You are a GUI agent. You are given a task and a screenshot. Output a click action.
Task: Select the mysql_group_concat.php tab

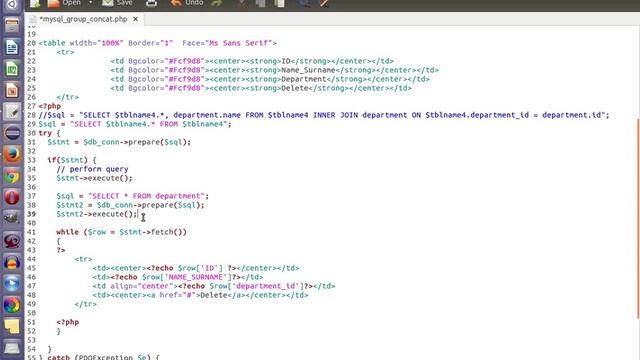click(x=83, y=19)
